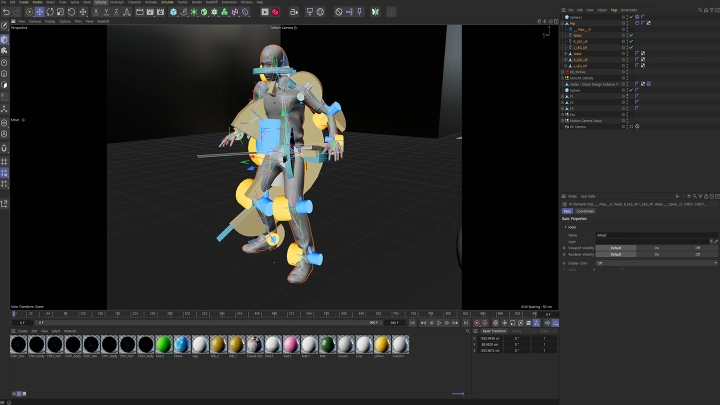Toggle the Y axis lock
This screenshot has height=405, width=720.
pos(106,12)
